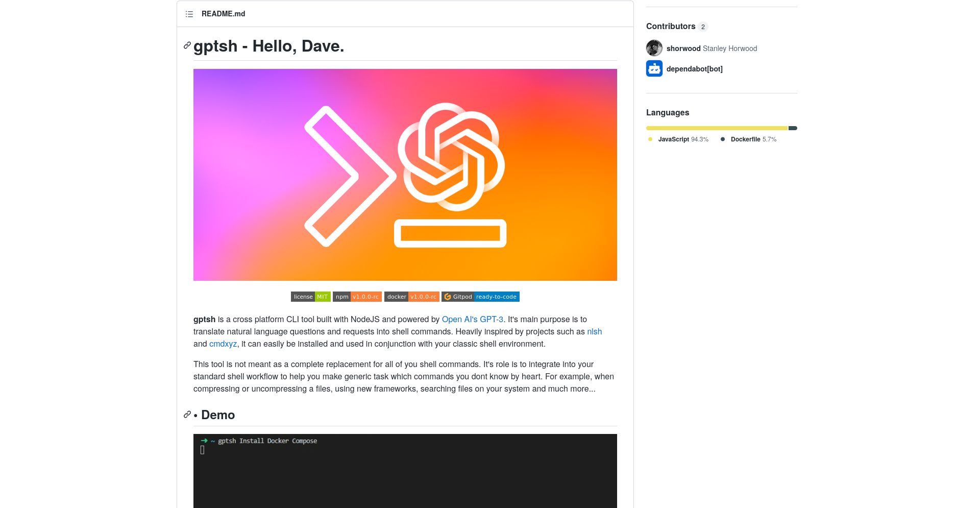Viewport: 980px width, 508px height.
Task: Click yellow JavaScript segment of language bar
Action: tap(717, 128)
